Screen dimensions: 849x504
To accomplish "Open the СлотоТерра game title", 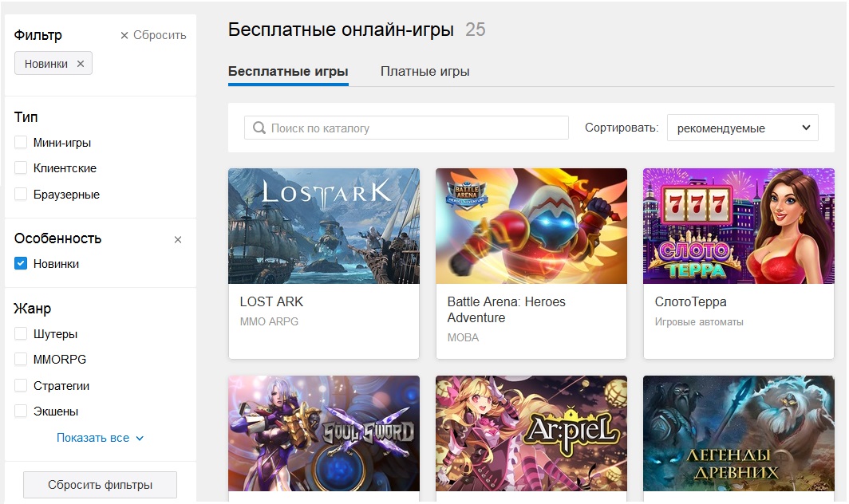I will pos(690,301).
